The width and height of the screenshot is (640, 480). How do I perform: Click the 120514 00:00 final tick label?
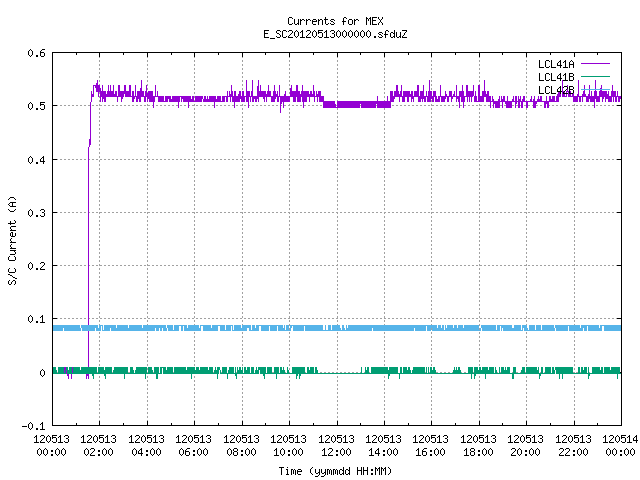[x=620, y=446]
